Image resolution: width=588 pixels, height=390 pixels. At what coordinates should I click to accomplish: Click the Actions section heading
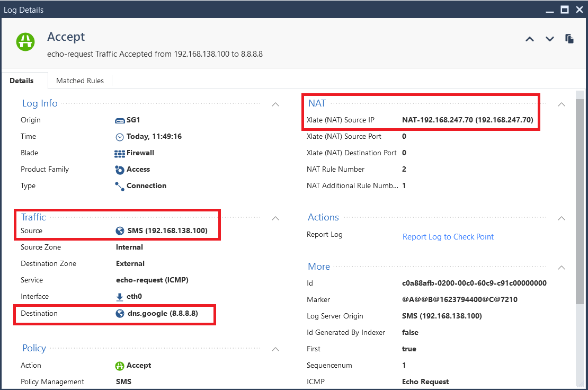click(323, 217)
